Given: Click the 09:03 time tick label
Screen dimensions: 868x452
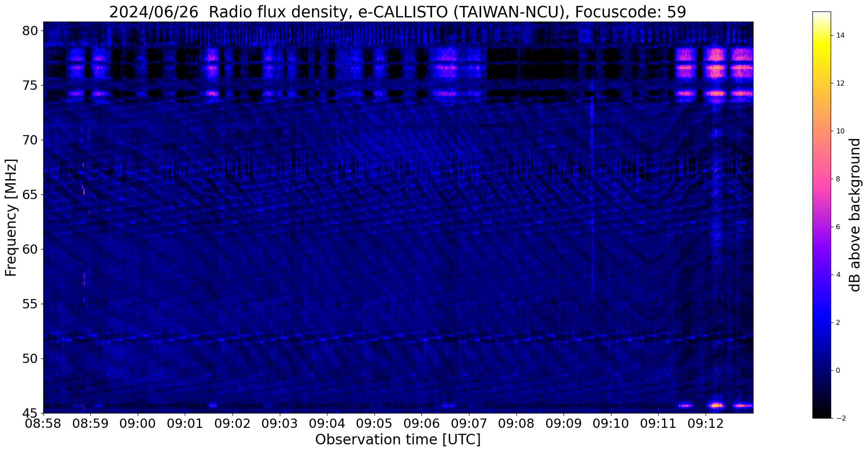Looking at the screenshot, I should pos(280,423).
